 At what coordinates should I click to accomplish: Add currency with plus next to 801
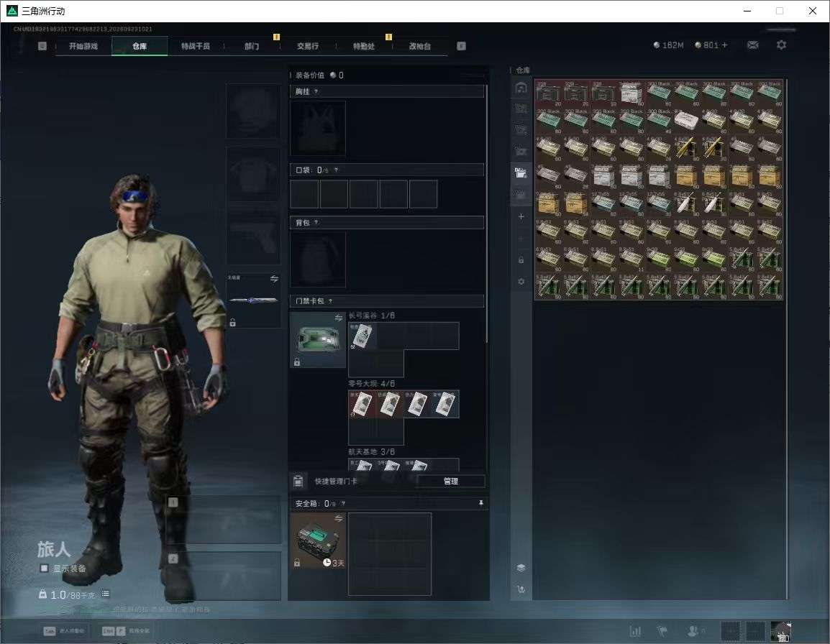[x=725, y=45]
